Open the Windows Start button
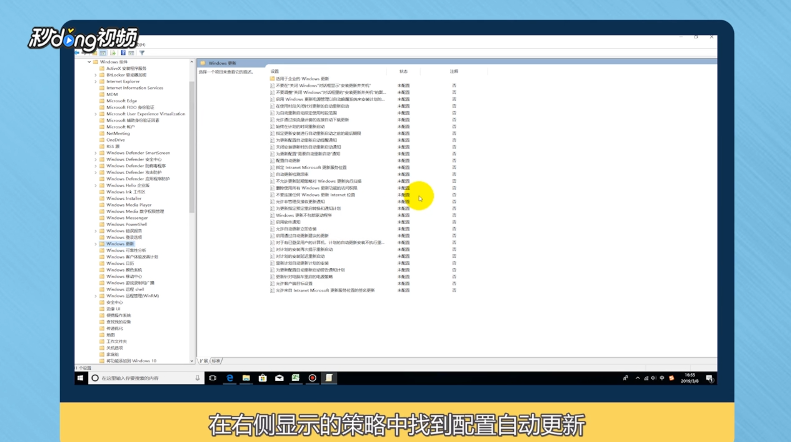The image size is (791, 442). 80,378
